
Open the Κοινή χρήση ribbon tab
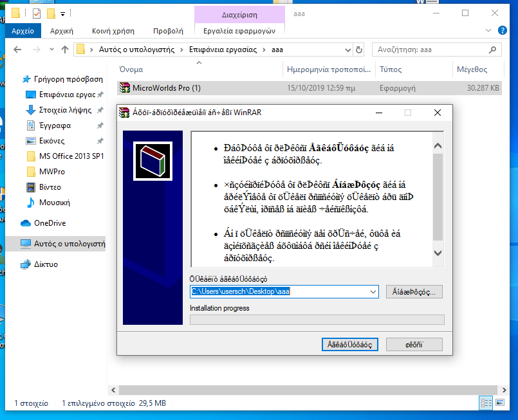(x=113, y=31)
